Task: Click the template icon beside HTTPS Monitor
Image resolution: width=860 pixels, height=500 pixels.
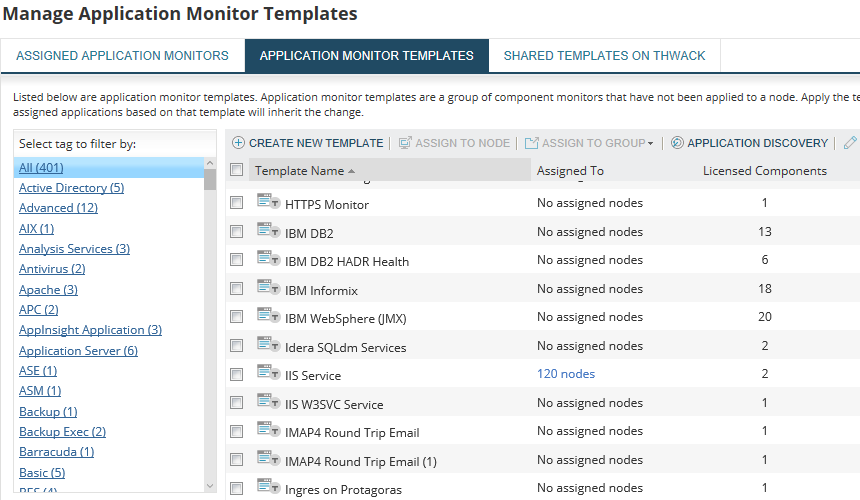Action: [x=267, y=203]
